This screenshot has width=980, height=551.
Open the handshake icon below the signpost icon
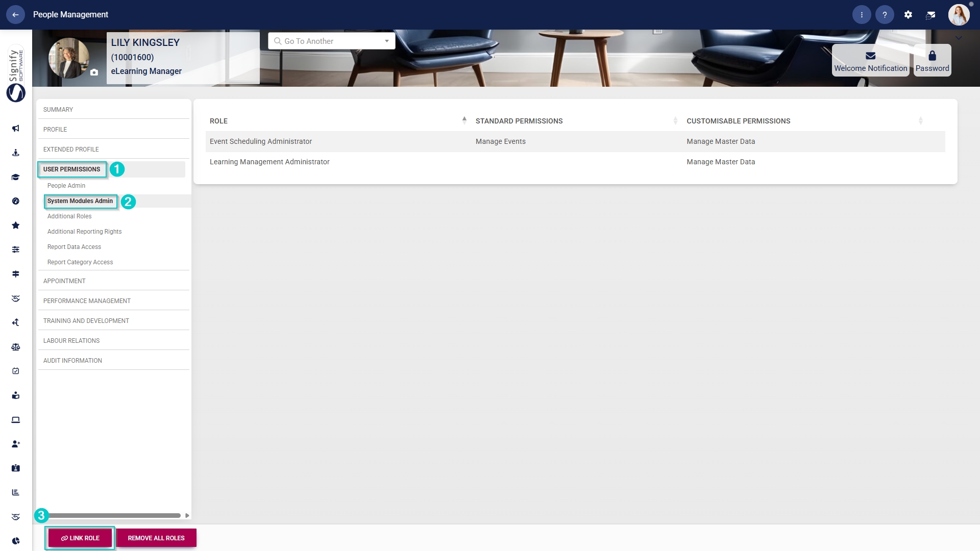point(16,298)
